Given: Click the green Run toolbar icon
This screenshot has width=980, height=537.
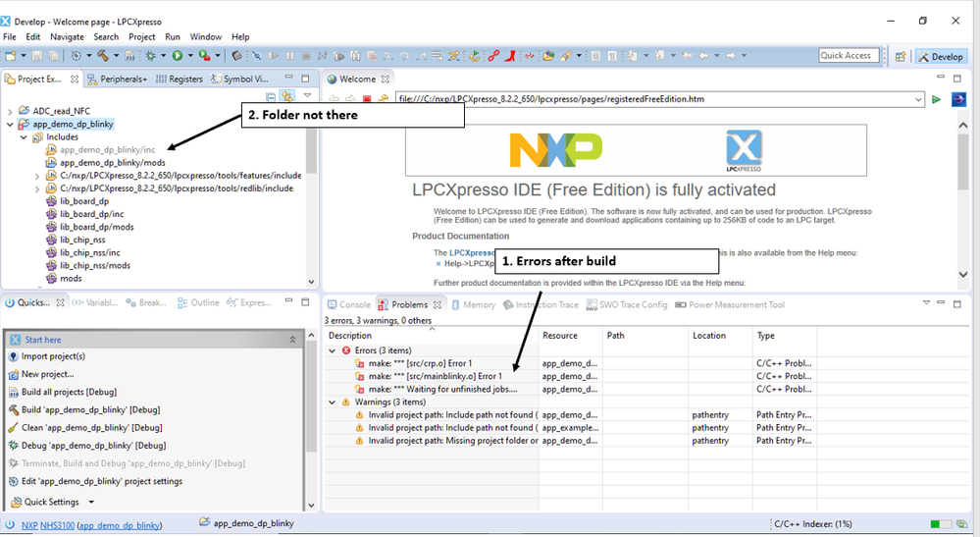Looking at the screenshot, I should (178, 56).
